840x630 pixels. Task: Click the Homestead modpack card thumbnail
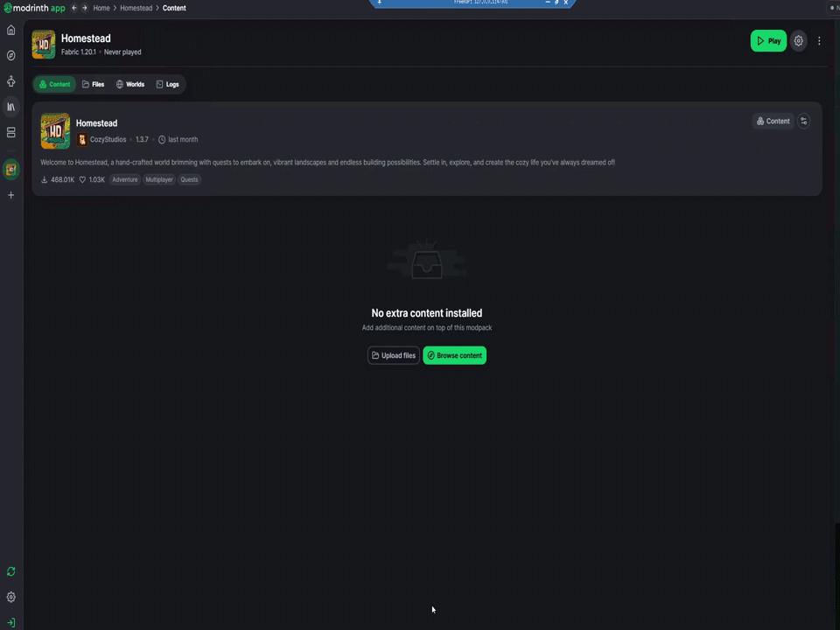(55, 130)
